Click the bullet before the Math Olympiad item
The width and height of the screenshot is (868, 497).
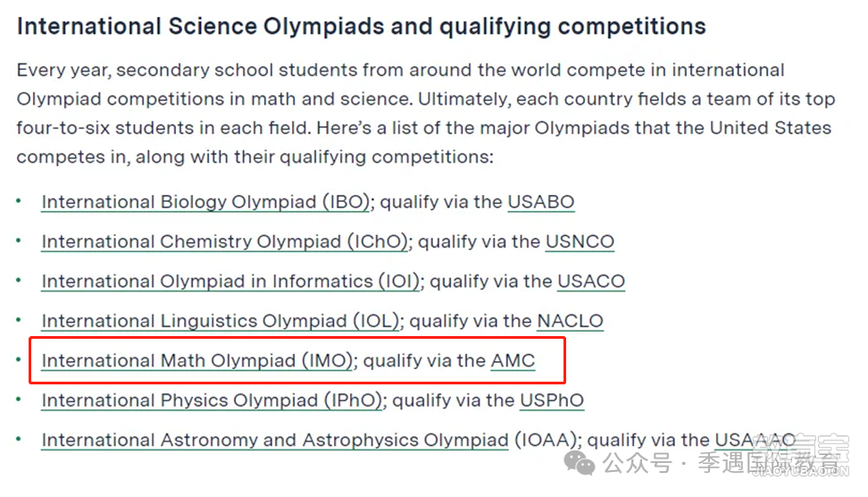(x=19, y=360)
